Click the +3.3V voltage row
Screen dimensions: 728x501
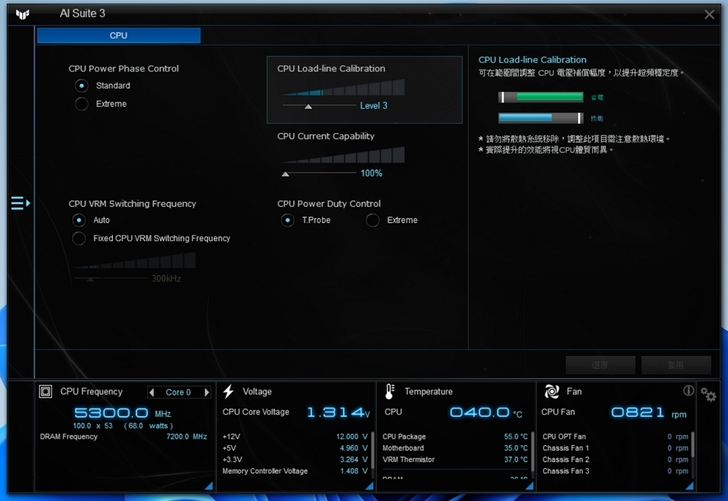295,460
